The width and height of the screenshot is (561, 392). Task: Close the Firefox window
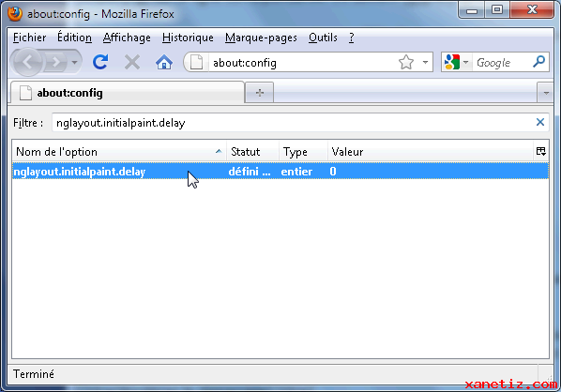pyautogui.click(x=532, y=10)
